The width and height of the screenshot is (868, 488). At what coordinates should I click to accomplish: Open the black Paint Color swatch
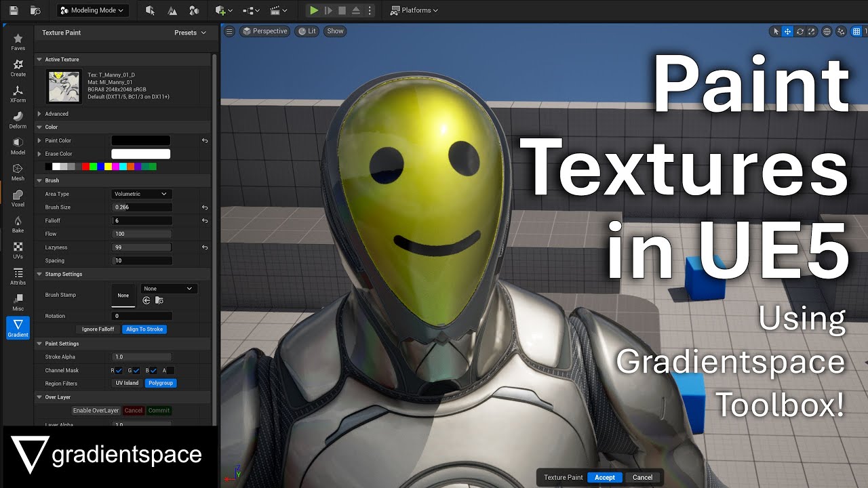coord(140,140)
